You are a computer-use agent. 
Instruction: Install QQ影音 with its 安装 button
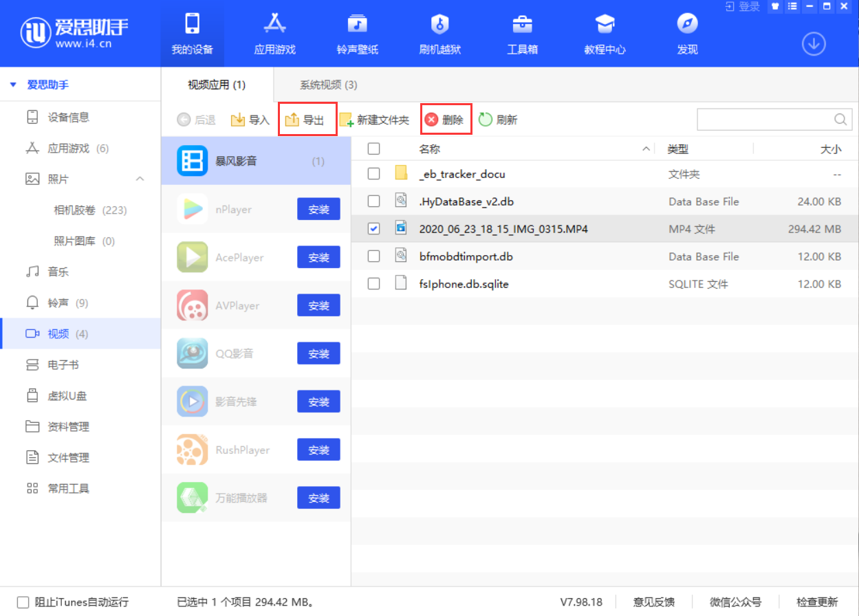[x=318, y=353]
